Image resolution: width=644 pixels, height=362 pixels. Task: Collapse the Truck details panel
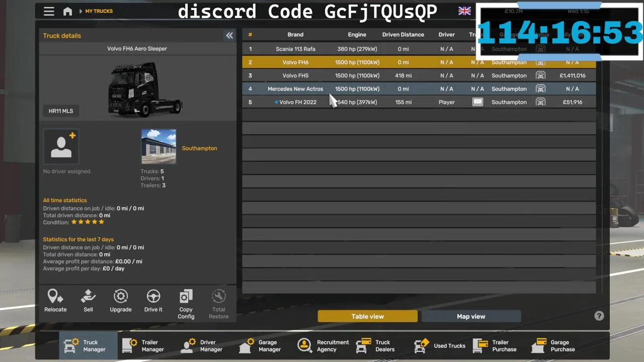click(x=229, y=35)
